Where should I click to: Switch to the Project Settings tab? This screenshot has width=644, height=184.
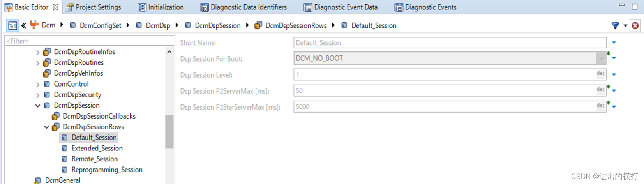click(x=93, y=7)
